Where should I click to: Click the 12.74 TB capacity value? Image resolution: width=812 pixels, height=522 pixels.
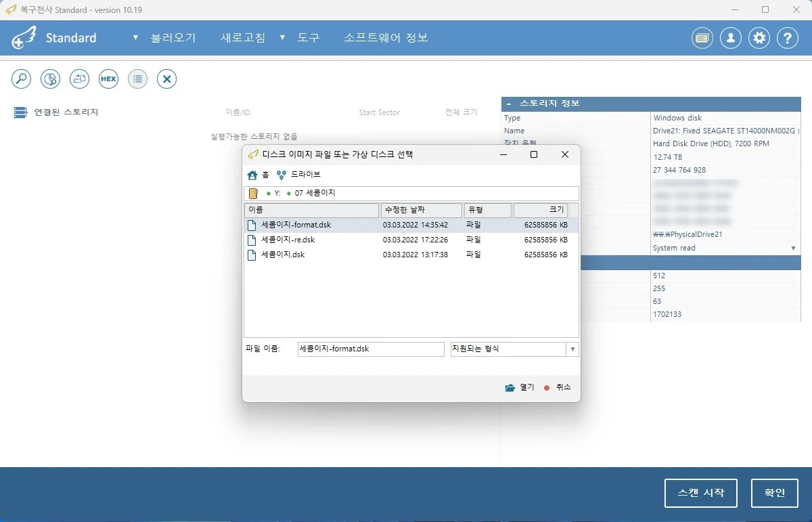pyautogui.click(x=667, y=157)
